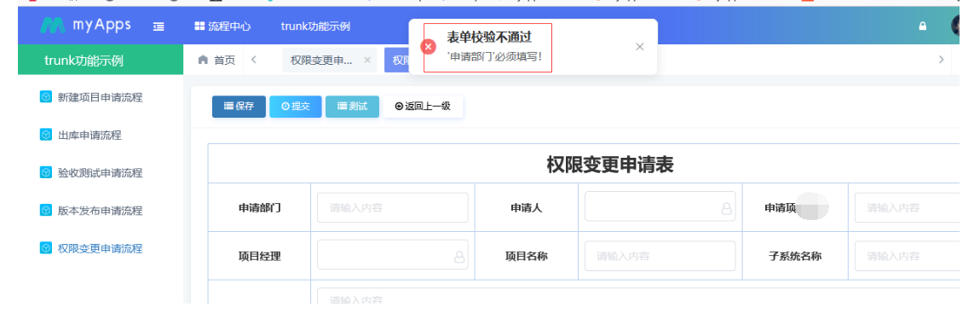Open the 流程中心 menu
The width and height of the screenshot is (980, 313).
coord(222,26)
